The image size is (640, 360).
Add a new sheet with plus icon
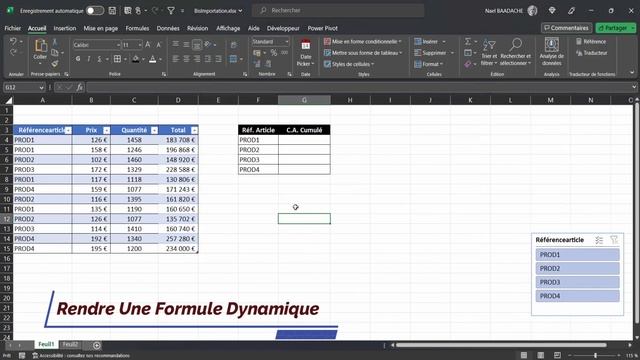click(x=97, y=346)
